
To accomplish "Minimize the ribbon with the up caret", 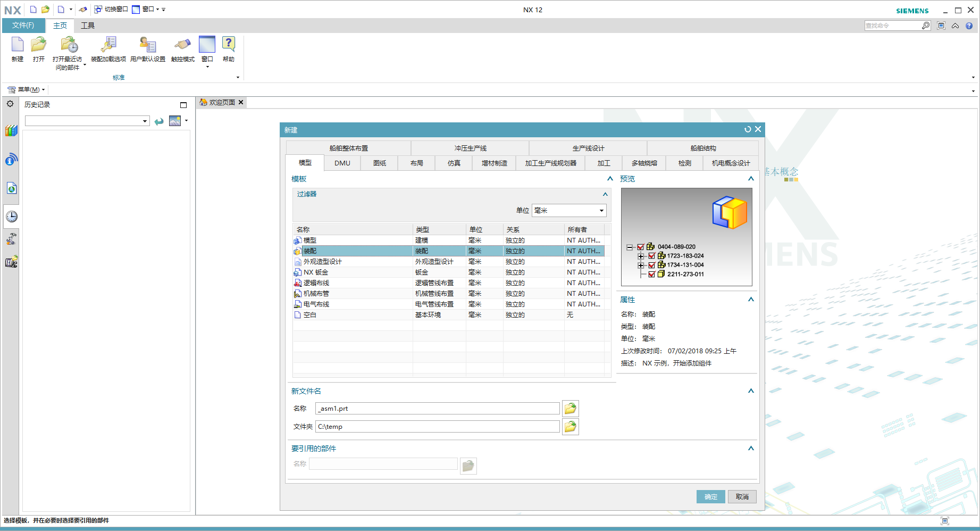I will pyautogui.click(x=956, y=25).
